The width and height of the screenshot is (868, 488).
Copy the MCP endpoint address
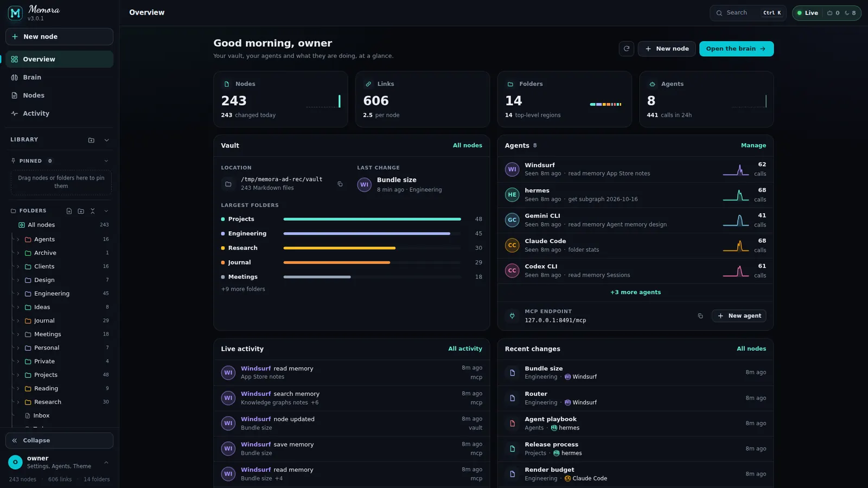tap(700, 316)
